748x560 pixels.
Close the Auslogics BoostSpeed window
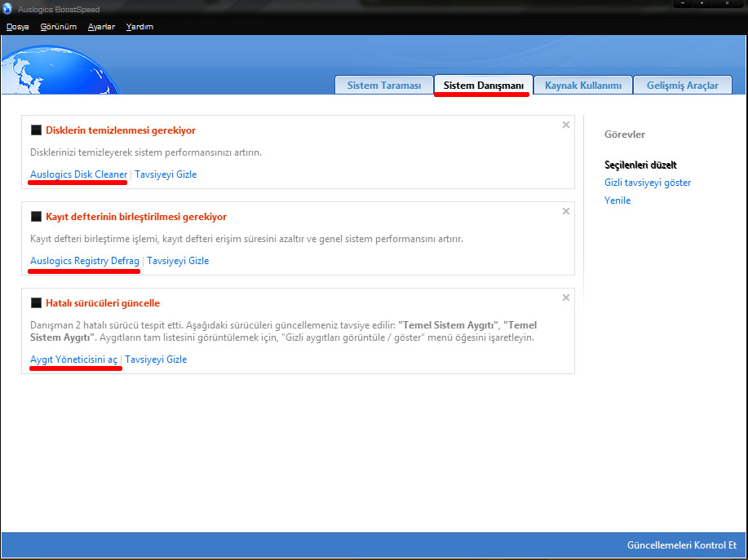point(727,3)
